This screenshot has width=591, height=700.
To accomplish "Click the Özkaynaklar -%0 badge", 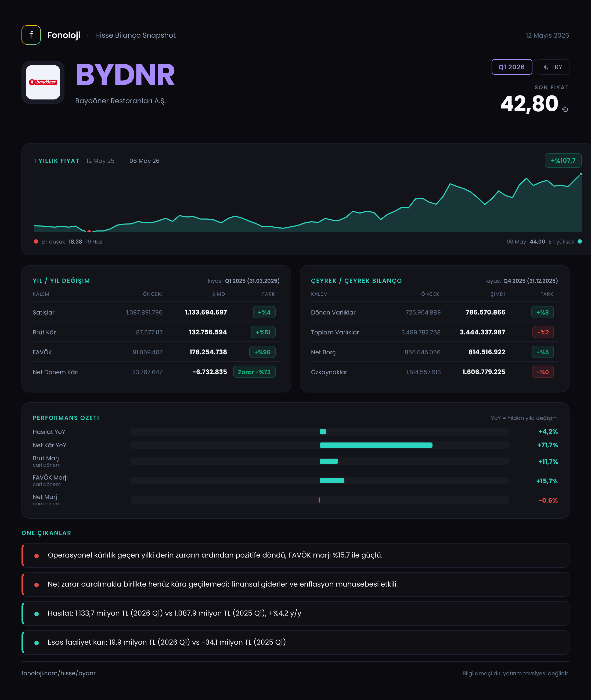I will pyautogui.click(x=543, y=372).
